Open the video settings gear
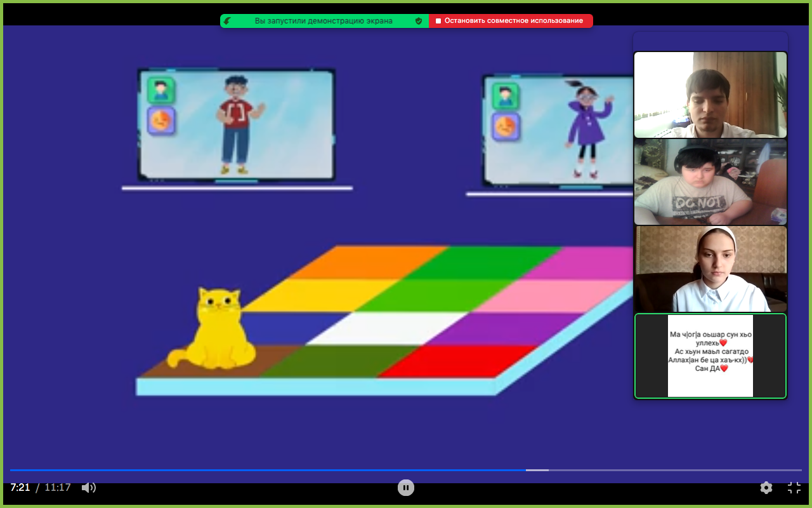Screen dimensions: 812x508 (x=766, y=488)
